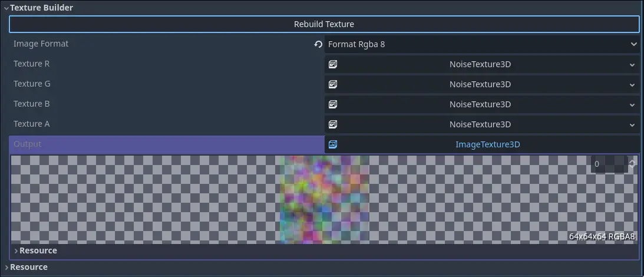Viewport: 644px width, 277px height.
Task: Click the Texture A NoiseTexture3D icon
Action: [x=333, y=124]
